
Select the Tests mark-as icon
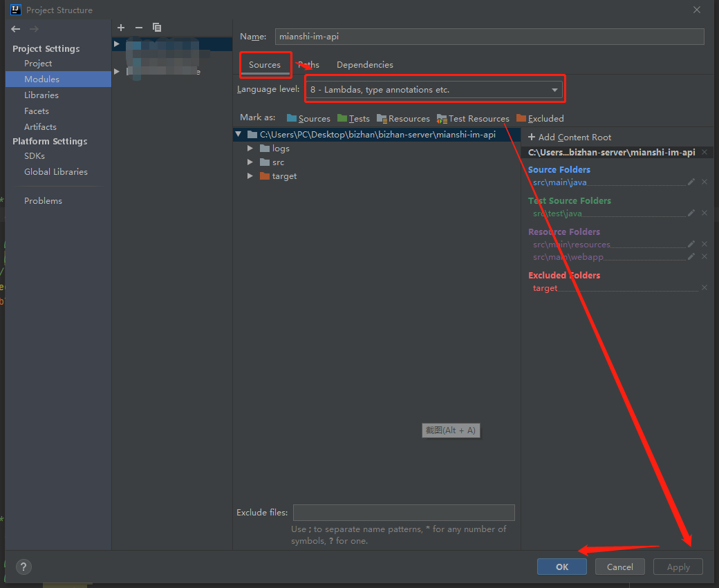point(342,118)
